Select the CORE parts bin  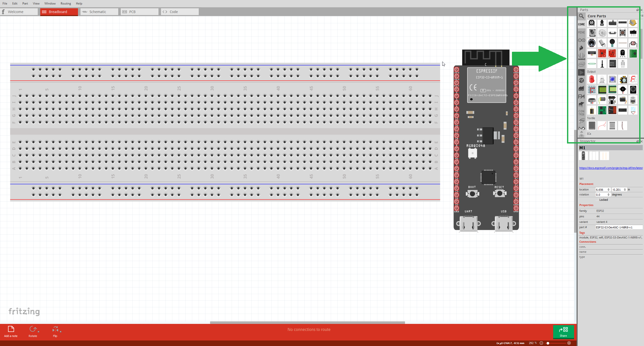581,24
